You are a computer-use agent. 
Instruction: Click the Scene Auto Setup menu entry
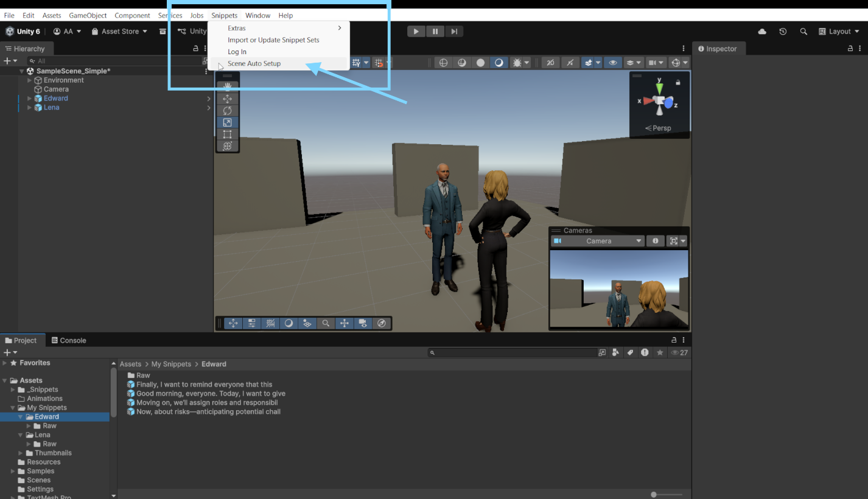click(x=280, y=63)
